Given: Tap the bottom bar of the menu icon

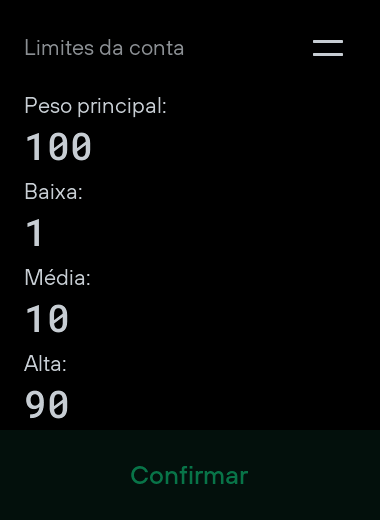Looking at the screenshot, I should (328, 54).
